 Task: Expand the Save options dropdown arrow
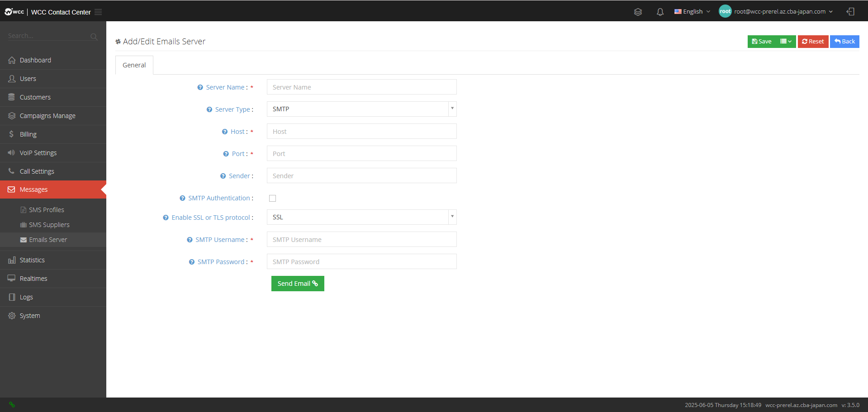[786, 42]
